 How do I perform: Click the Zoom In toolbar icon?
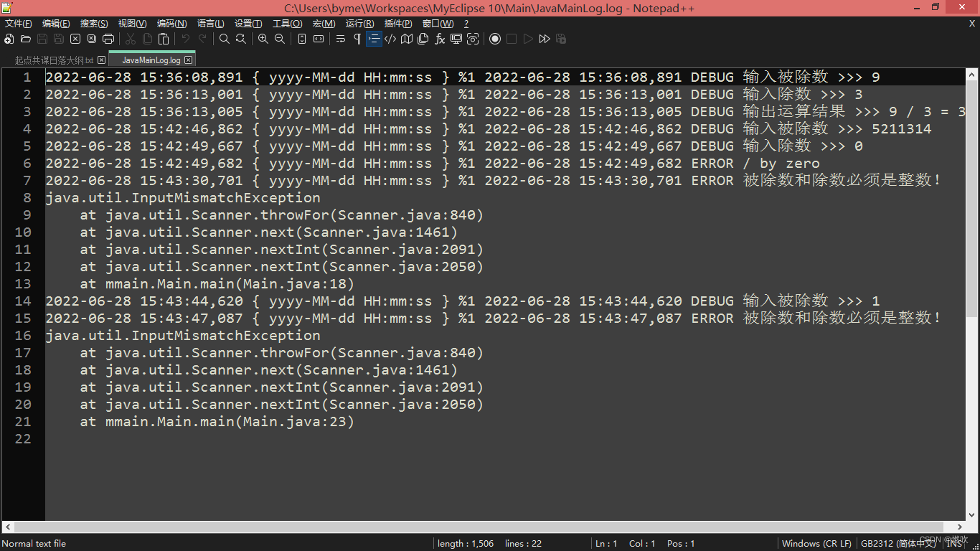click(263, 39)
